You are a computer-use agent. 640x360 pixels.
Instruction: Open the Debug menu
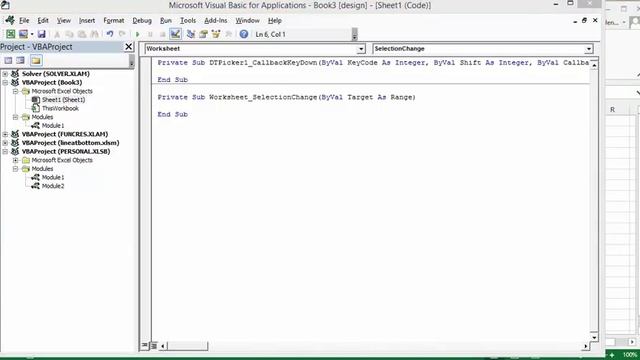coord(142,20)
